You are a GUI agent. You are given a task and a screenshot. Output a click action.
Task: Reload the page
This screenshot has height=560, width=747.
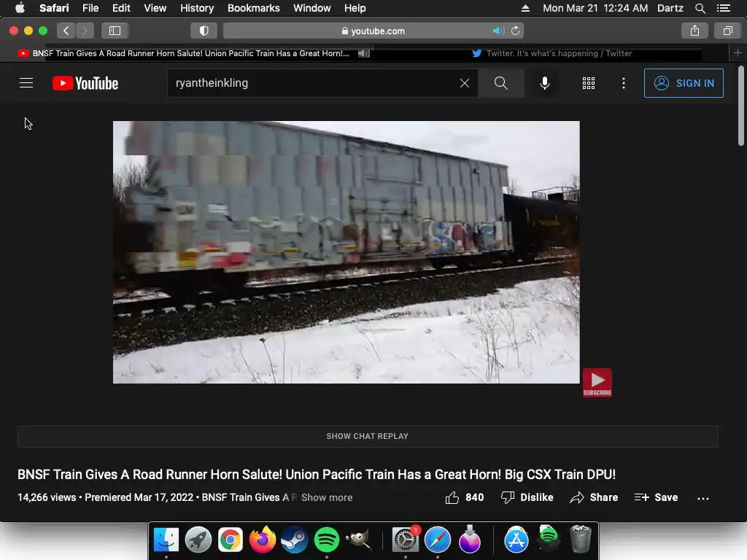pos(515,31)
